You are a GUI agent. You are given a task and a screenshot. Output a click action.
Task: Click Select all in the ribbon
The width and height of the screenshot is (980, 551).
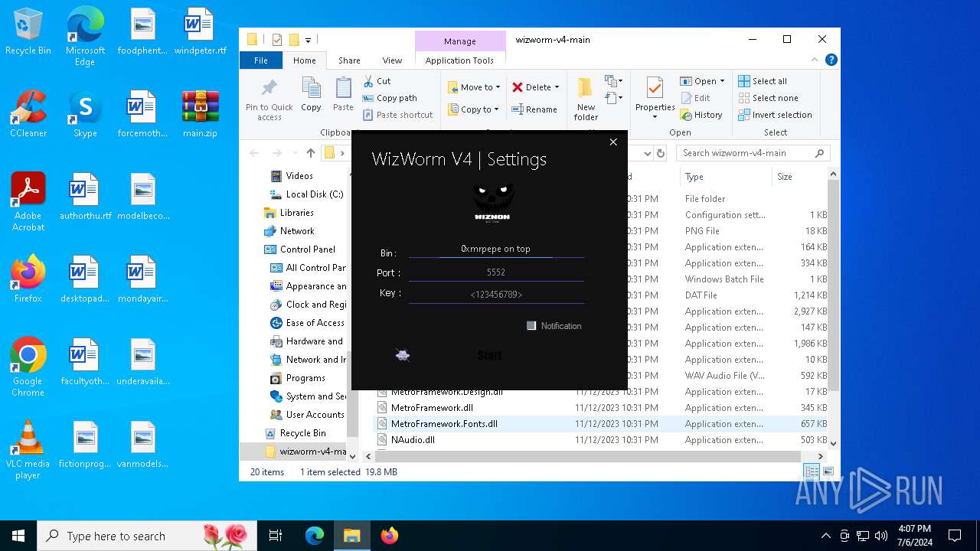coord(763,81)
